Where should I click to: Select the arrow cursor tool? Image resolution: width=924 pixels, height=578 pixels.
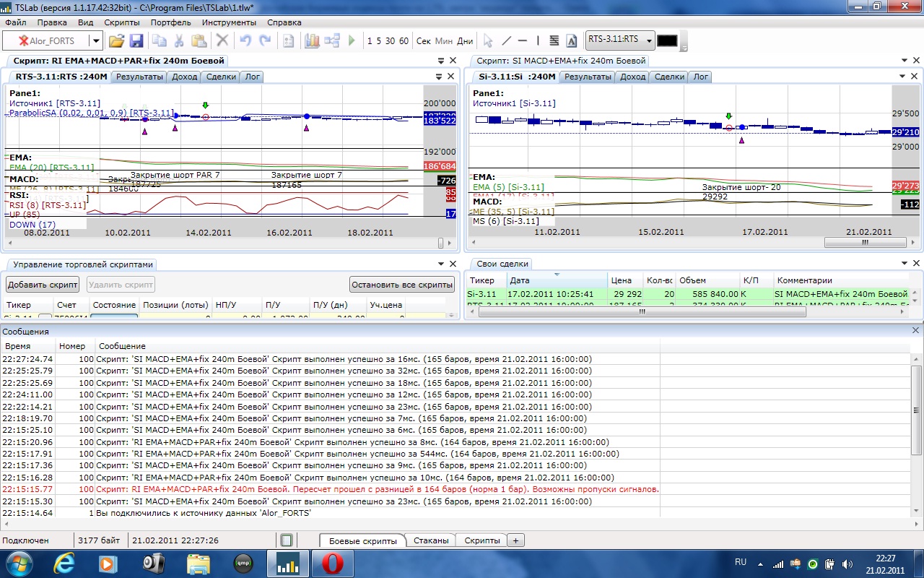(x=488, y=41)
